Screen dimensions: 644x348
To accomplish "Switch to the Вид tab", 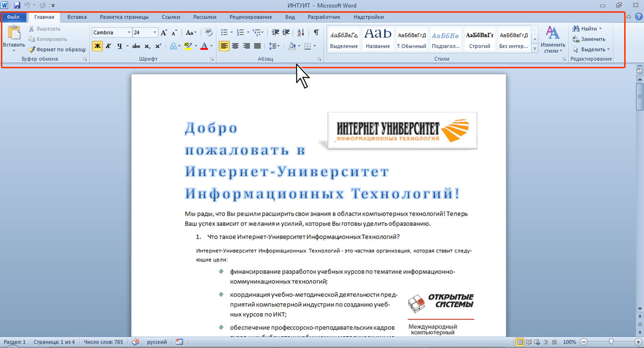I will (x=290, y=17).
